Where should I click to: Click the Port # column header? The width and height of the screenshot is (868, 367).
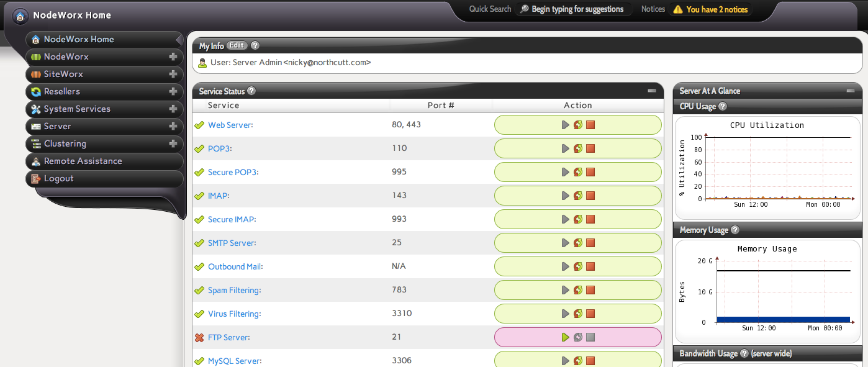441,106
